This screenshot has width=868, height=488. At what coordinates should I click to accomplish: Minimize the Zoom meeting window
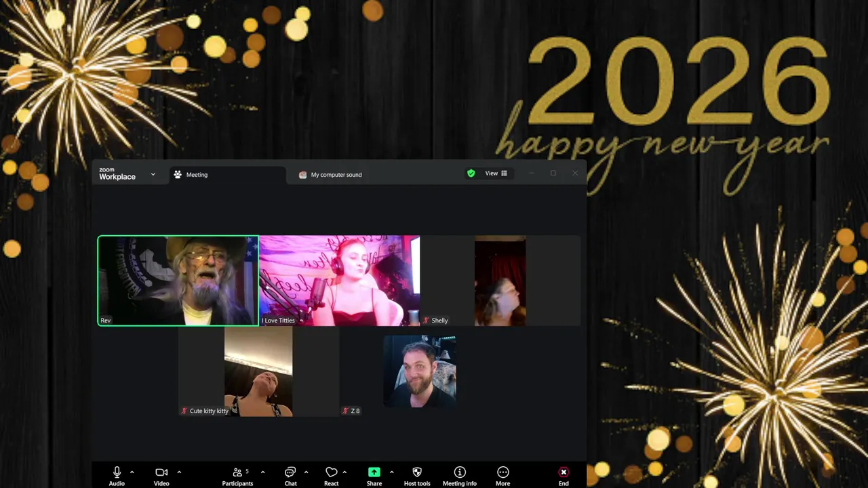532,174
